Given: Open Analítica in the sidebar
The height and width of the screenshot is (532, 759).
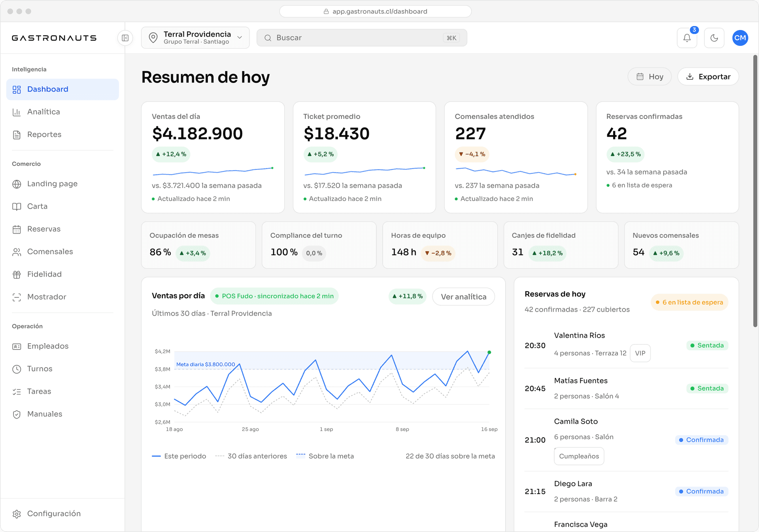Looking at the screenshot, I should pos(62,112).
